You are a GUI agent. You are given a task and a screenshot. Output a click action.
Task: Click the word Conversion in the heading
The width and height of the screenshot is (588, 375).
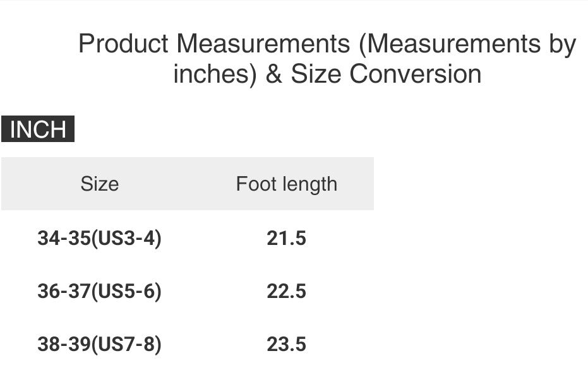415,74
